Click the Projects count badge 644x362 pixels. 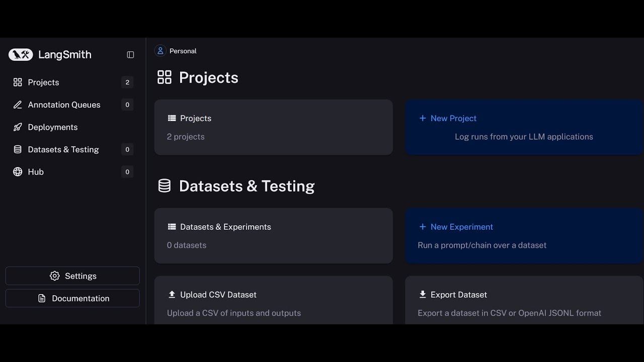(x=127, y=82)
